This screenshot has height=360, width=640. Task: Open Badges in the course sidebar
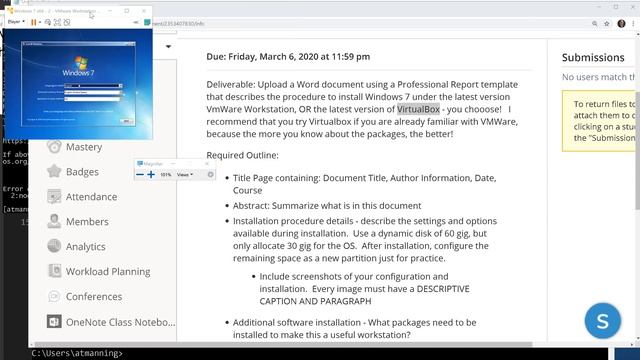pos(82,172)
